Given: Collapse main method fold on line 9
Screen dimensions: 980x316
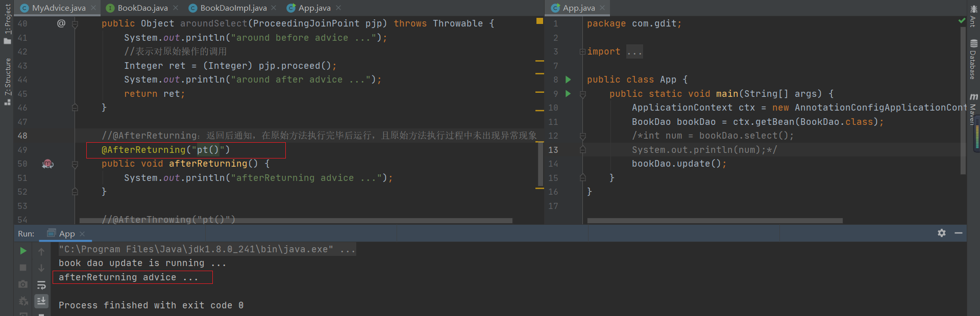Looking at the screenshot, I should (x=582, y=94).
